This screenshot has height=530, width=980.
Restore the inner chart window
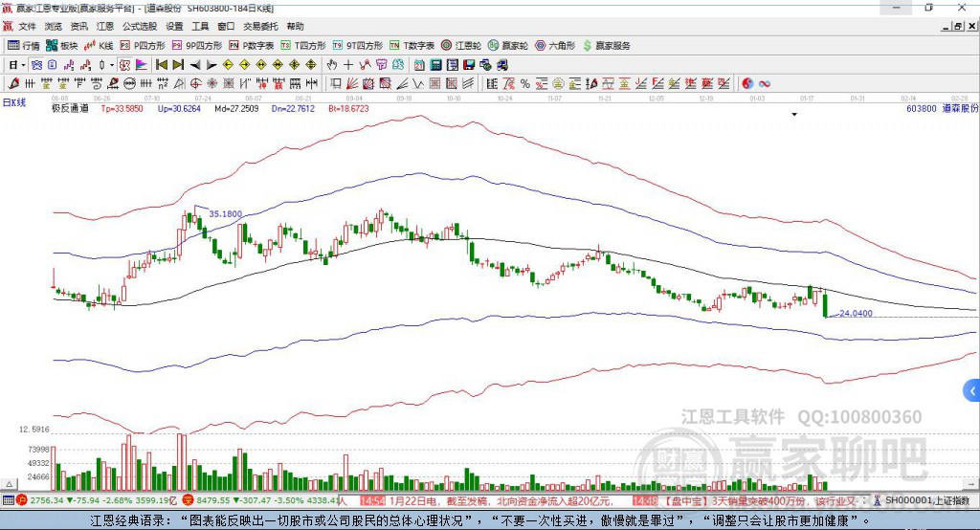(958, 26)
